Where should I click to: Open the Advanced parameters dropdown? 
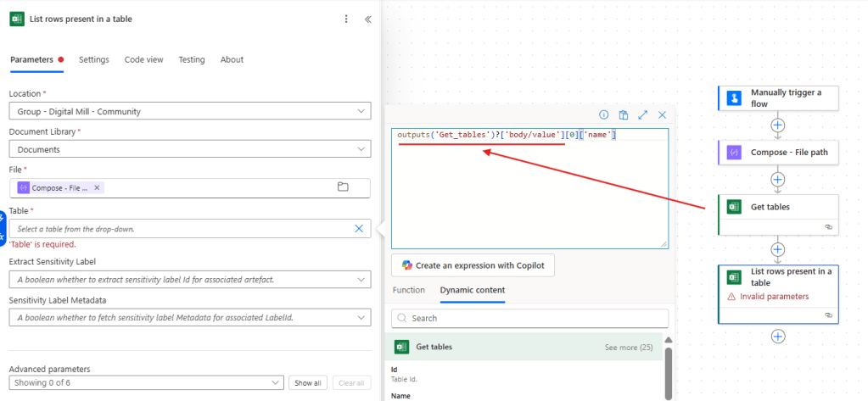[x=147, y=382]
